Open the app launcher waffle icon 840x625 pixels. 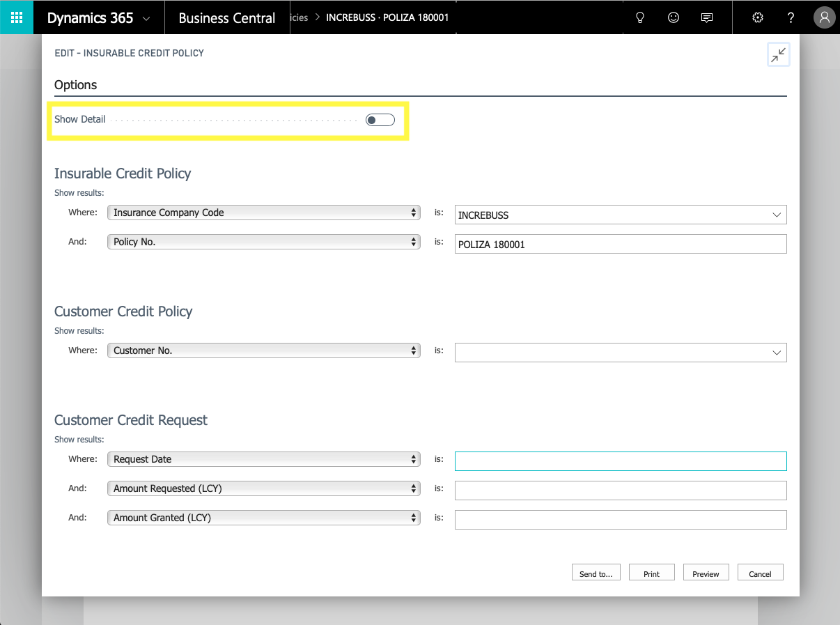click(x=17, y=17)
